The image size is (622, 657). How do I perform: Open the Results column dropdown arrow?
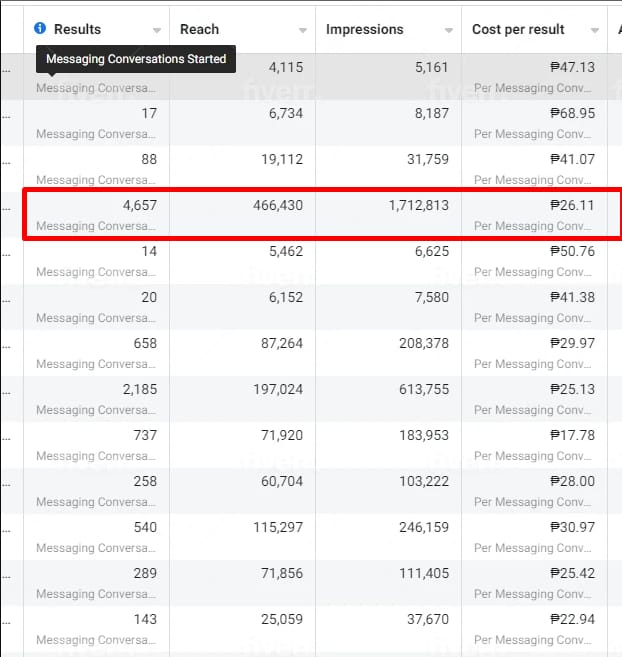(x=155, y=31)
